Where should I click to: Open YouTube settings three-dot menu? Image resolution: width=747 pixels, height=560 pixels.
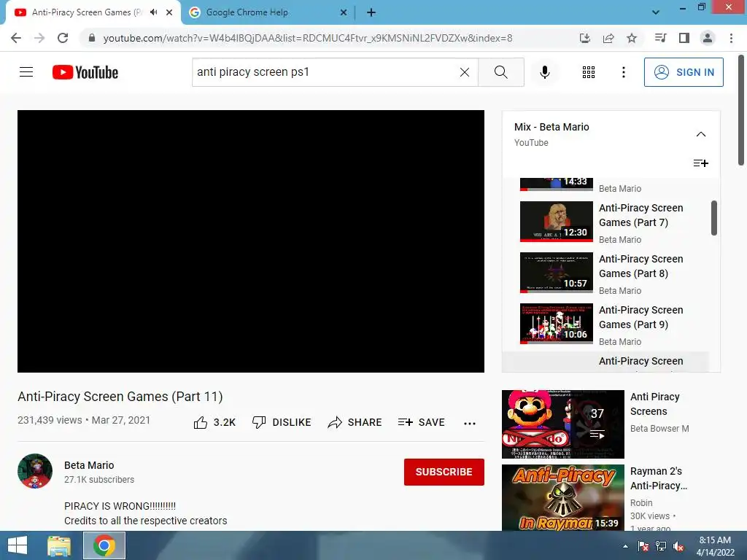(x=623, y=72)
